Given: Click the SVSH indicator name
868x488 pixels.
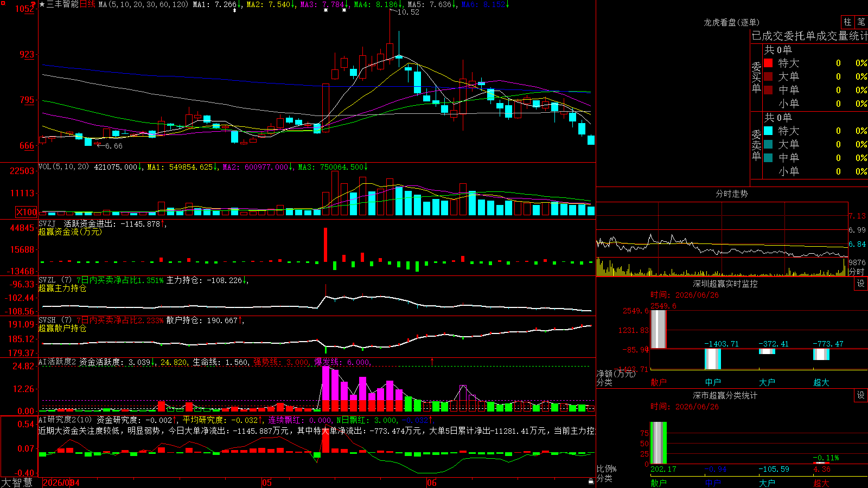Looking at the screenshot, I should point(47,320).
